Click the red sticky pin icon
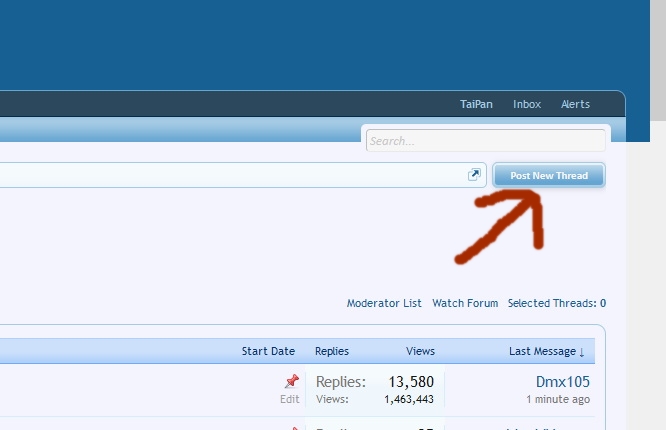Screen dimensions: 666x430 tap(292, 381)
